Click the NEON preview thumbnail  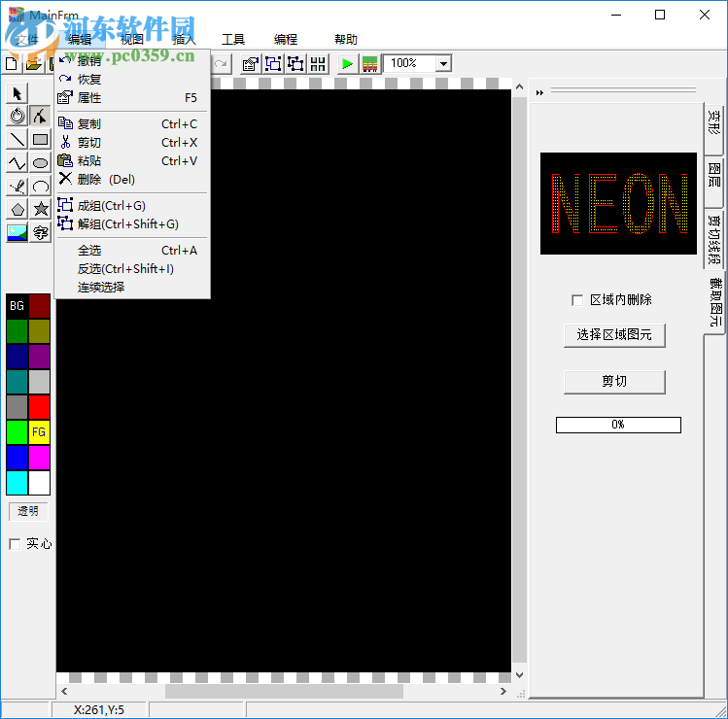618,203
